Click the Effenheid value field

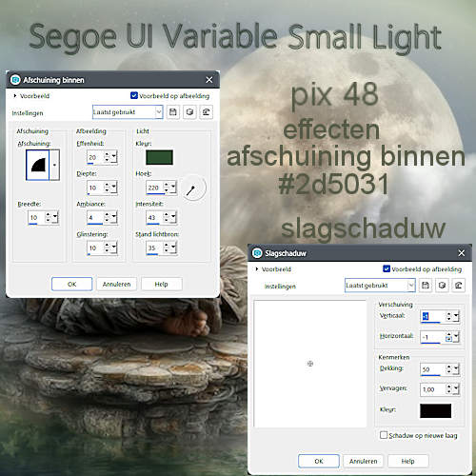click(x=95, y=157)
